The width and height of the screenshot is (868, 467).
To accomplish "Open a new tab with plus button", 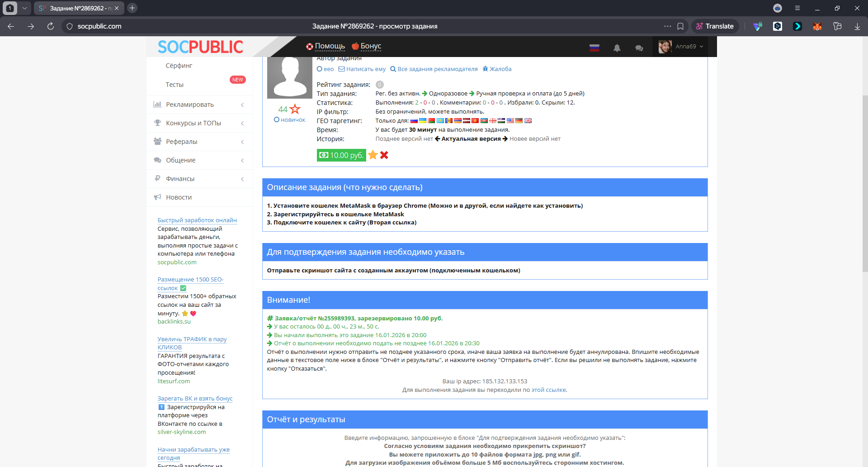I will point(132,8).
